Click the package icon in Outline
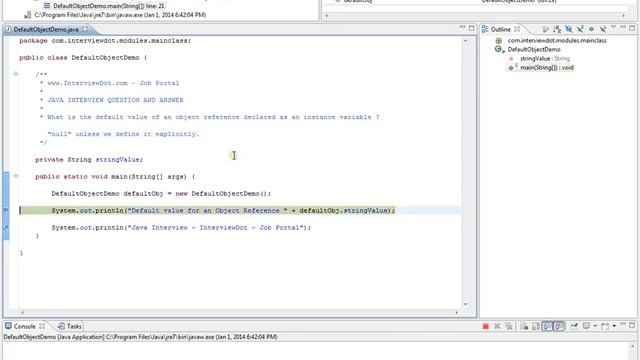 499,40
